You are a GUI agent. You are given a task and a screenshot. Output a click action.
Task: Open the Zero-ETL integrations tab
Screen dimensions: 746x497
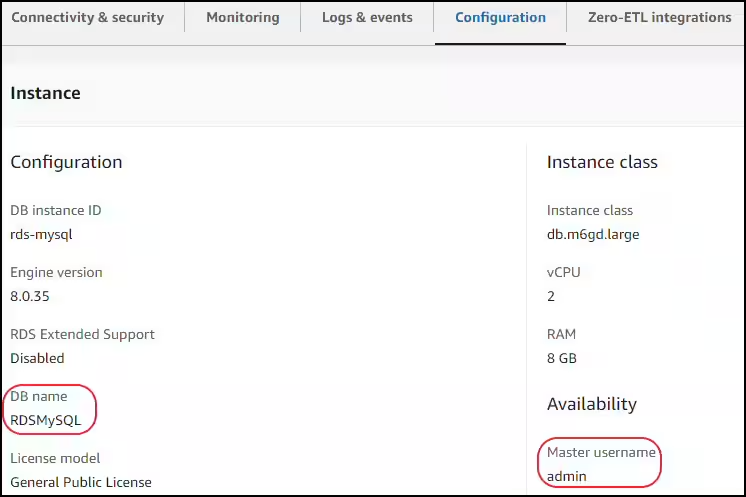[x=659, y=18]
